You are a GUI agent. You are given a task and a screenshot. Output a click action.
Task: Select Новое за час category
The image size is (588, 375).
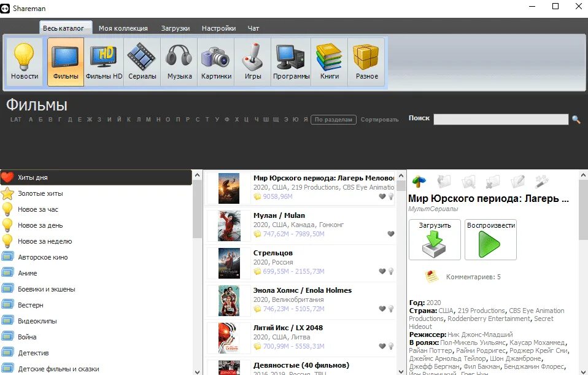click(96, 209)
